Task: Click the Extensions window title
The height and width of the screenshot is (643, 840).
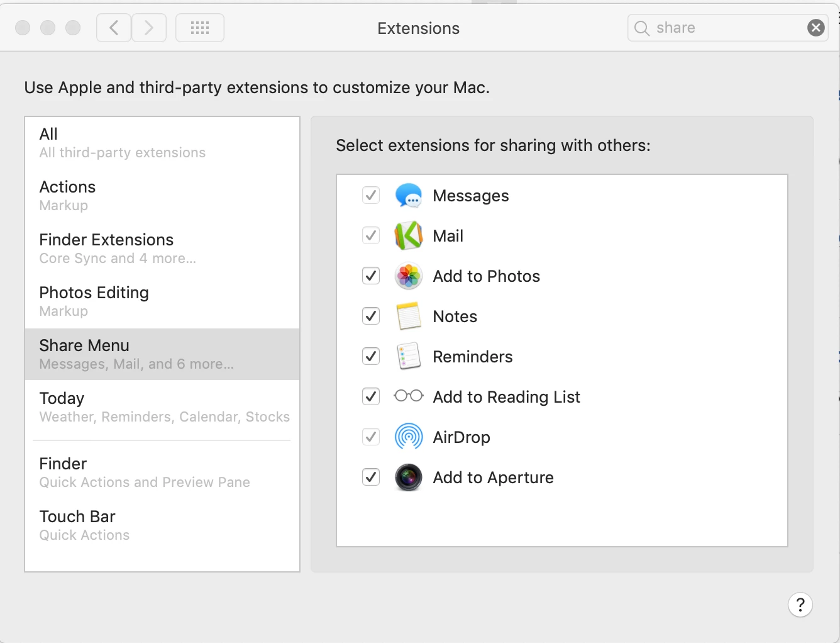Action: click(x=419, y=28)
